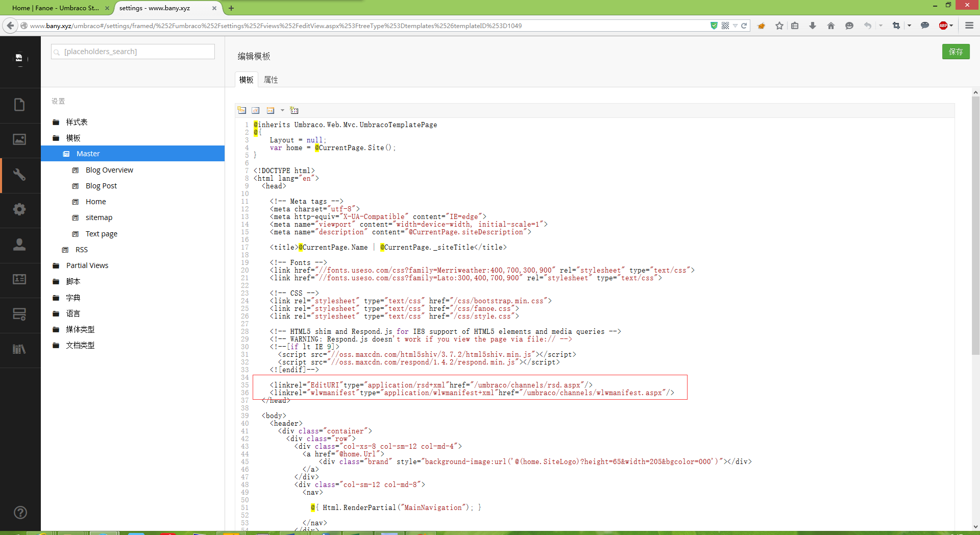Expand the crop tool dropdown arrow
This screenshot has height=535, width=980.
[x=909, y=26]
